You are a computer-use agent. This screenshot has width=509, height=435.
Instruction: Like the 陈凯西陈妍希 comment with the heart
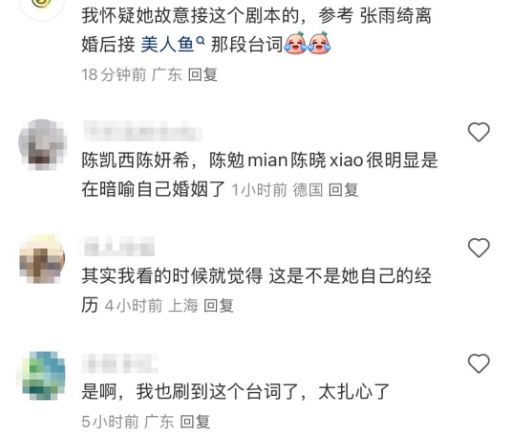tap(479, 132)
